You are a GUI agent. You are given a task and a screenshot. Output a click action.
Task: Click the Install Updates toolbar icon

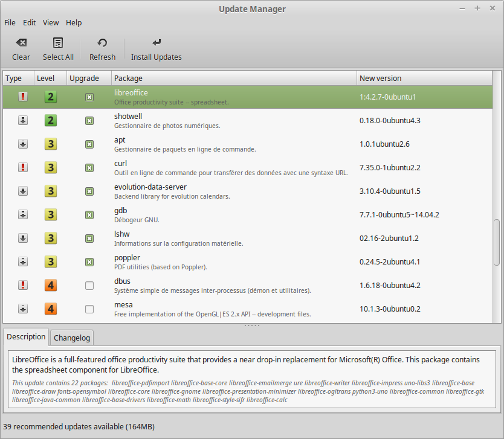point(157,42)
